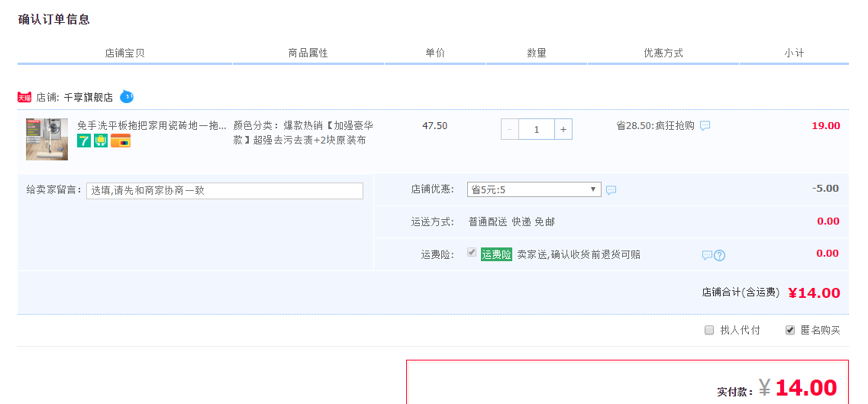Click 卖家送,确认收货前退货可赔 text
The width and height of the screenshot is (868, 404).
[x=579, y=254]
